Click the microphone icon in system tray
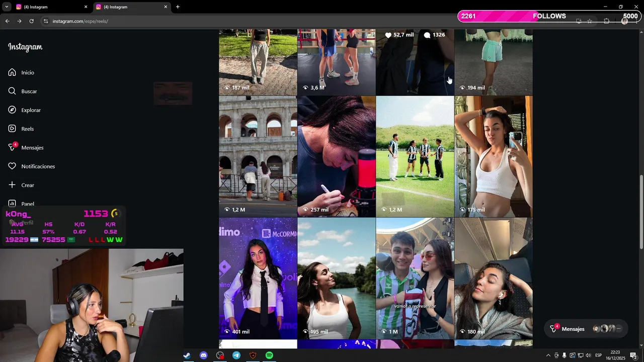Viewport: 644px width, 362px height. tap(564, 355)
